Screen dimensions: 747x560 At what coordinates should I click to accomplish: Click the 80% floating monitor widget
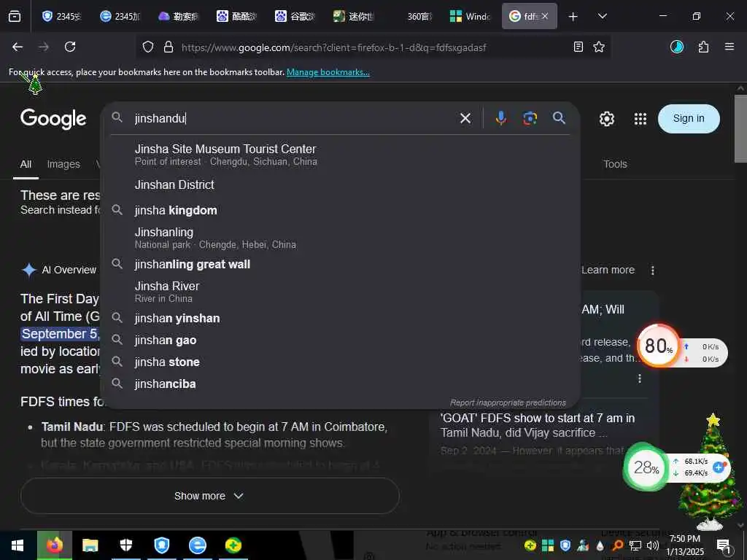(x=659, y=346)
